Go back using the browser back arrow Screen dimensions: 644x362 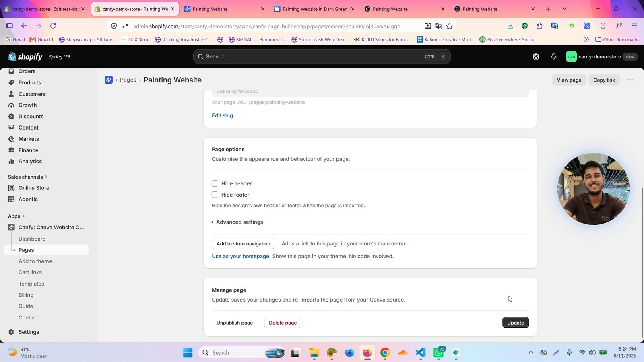click(24, 26)
